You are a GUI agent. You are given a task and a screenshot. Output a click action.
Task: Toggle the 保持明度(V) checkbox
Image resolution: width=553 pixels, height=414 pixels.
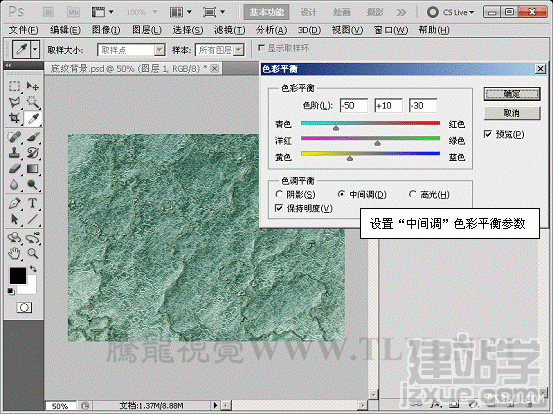coord(279,208)
